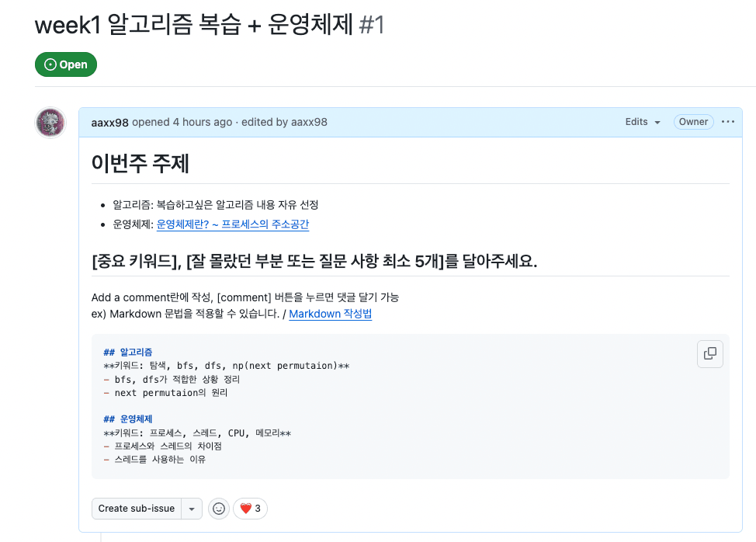Open the Markdown 작성법 link
Screen dimensions: 756x542
click(x=331, y=314)
